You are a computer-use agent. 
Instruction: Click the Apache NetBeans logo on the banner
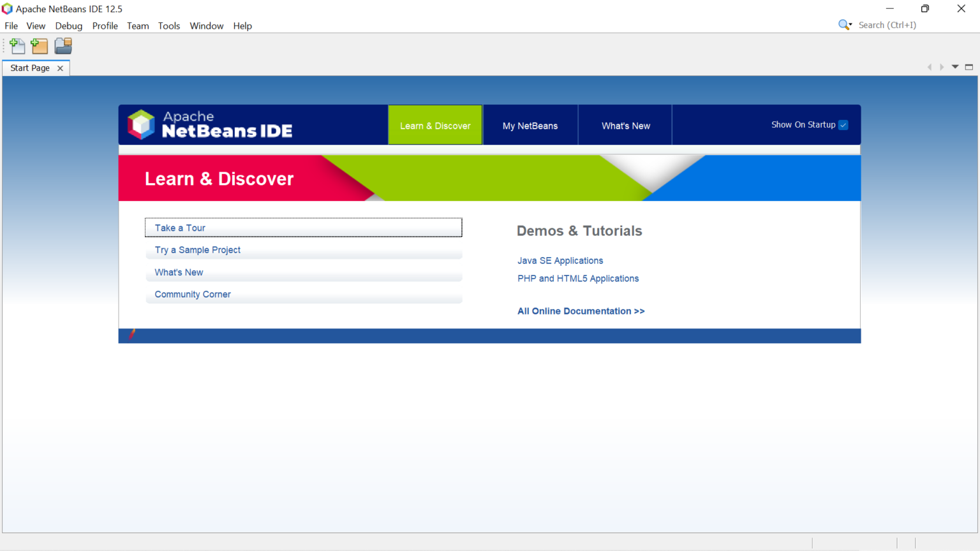[x=142, y=124]
